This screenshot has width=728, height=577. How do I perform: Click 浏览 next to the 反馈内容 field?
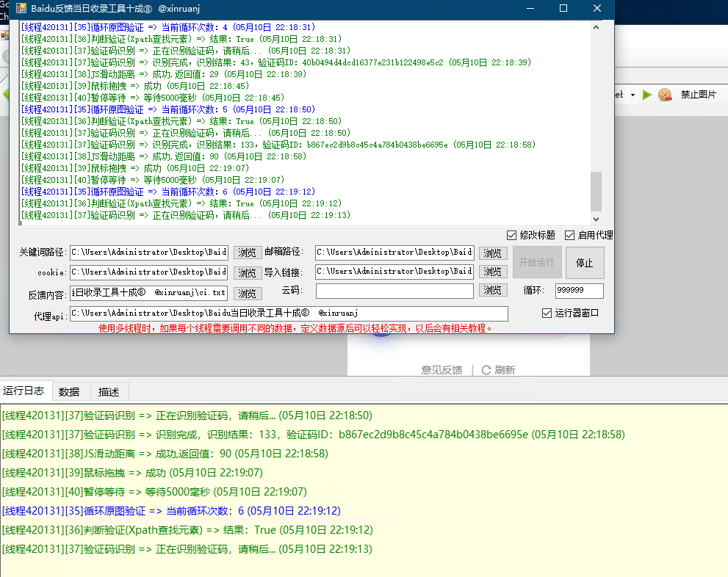(247, 293)
